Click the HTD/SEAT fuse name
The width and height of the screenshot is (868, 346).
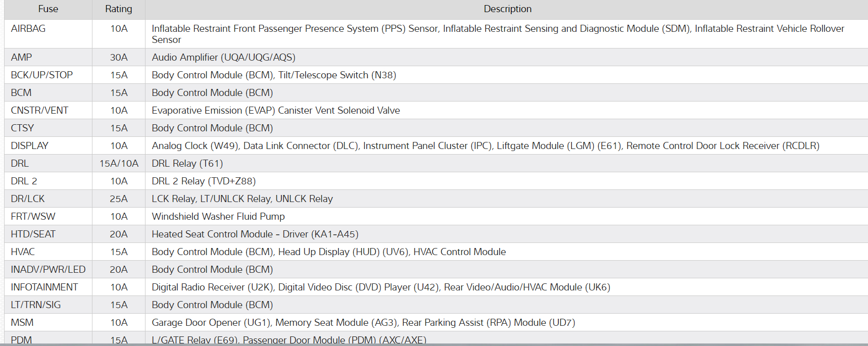tap(33, 234)
